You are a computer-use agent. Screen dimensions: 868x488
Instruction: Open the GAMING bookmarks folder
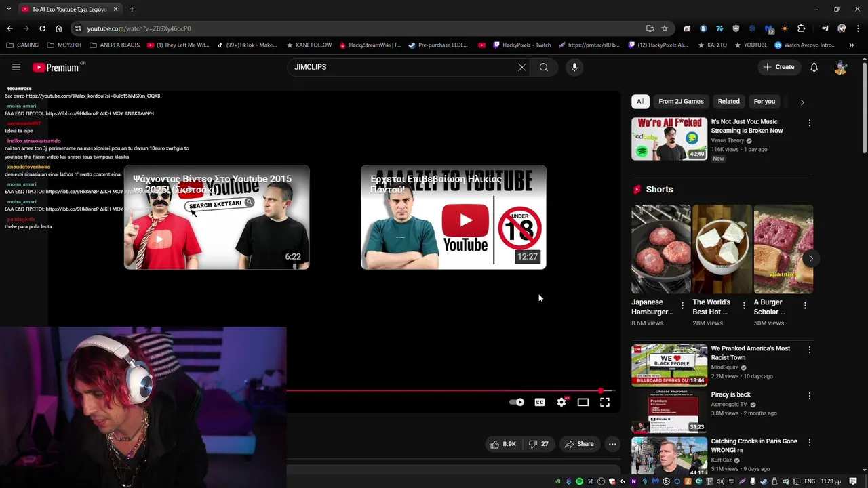[x=22, y=45]
